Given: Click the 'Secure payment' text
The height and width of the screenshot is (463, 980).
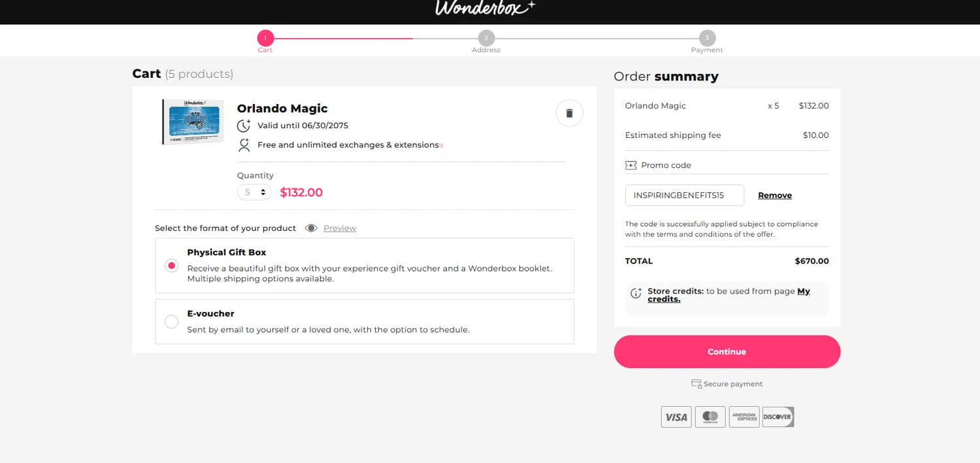Looking at the screenshot, I should click(733, 385).
